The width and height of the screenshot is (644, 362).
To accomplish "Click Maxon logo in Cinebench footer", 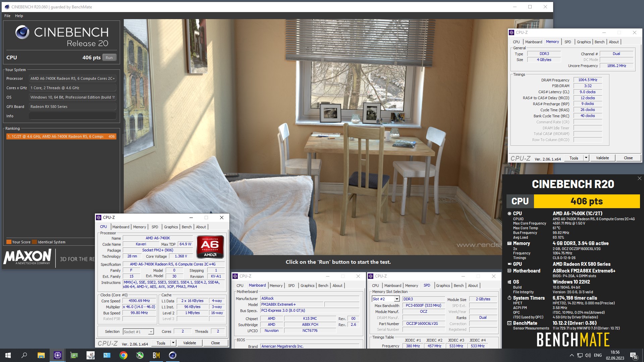I will coord(28,257).
